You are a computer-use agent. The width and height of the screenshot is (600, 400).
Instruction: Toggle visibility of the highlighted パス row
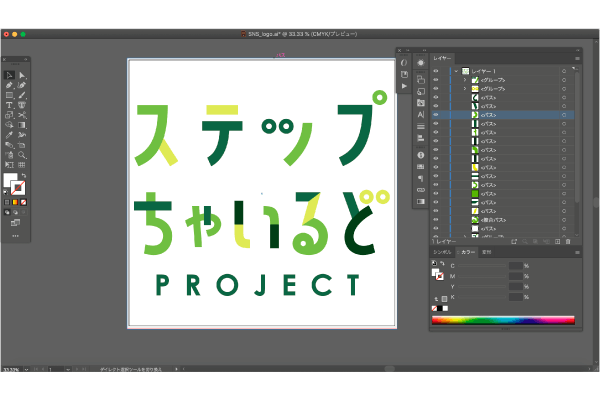(436, 115)
